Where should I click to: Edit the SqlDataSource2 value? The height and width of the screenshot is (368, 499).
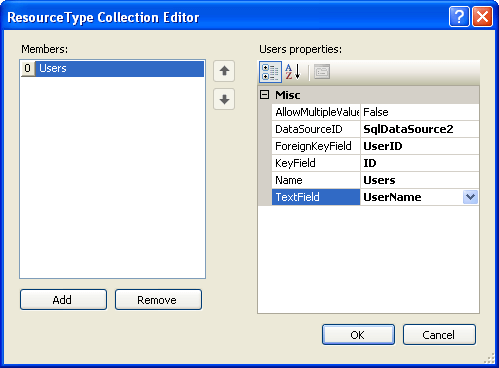point(420,129)
